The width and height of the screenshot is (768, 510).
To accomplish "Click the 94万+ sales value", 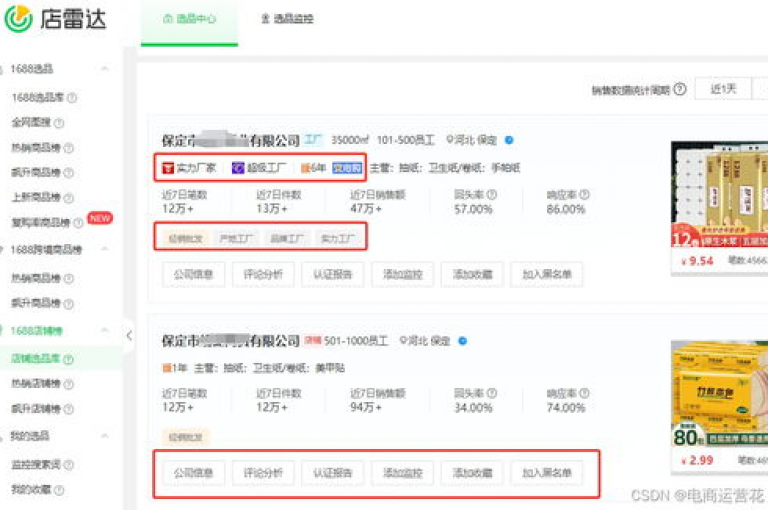I will pos(366,407).
